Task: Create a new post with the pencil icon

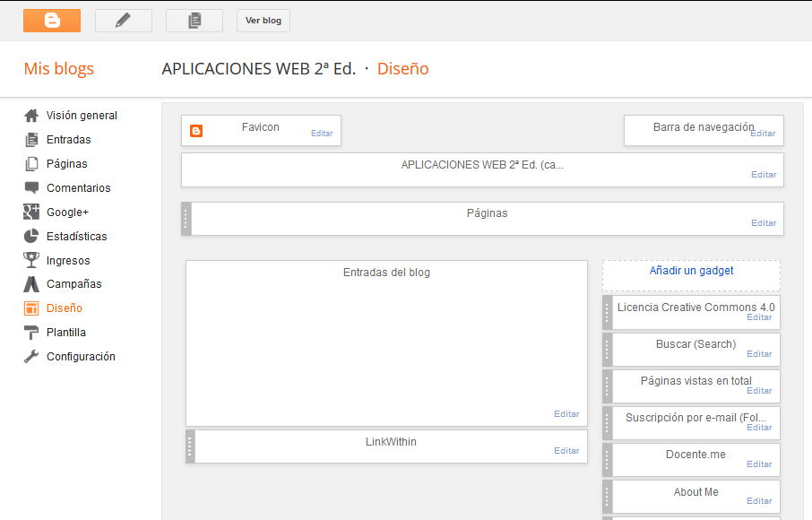Action: tap(124, 21)
